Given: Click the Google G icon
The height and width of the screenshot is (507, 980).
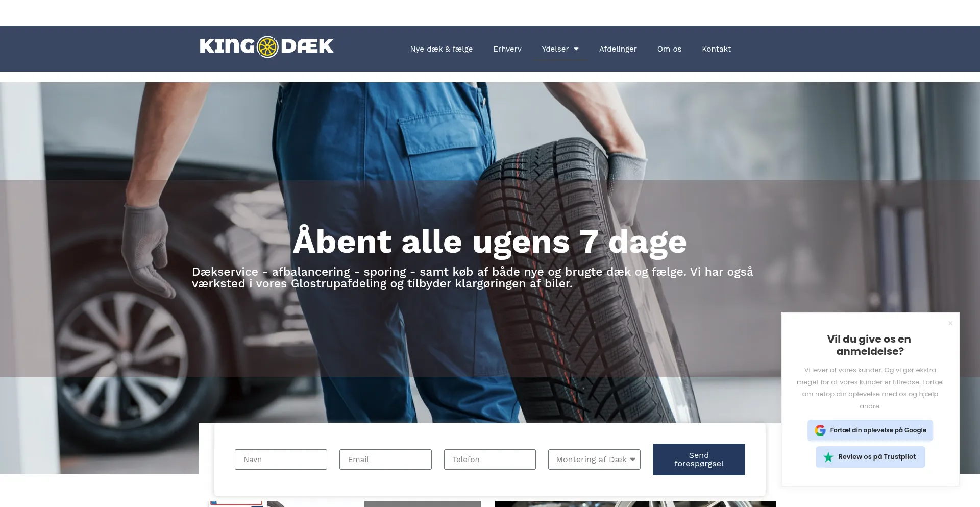Looking at the screenshot, I should [x=820, y=430].
